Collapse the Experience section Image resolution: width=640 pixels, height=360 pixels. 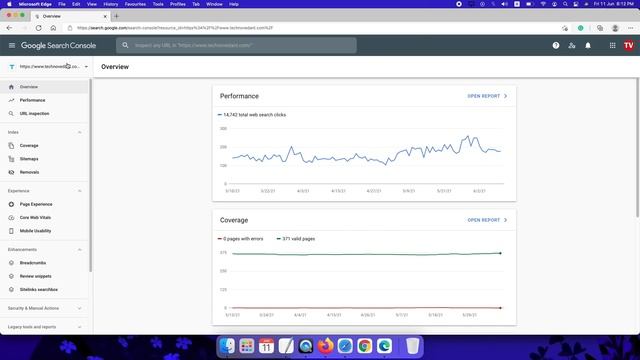coord(80,191)
